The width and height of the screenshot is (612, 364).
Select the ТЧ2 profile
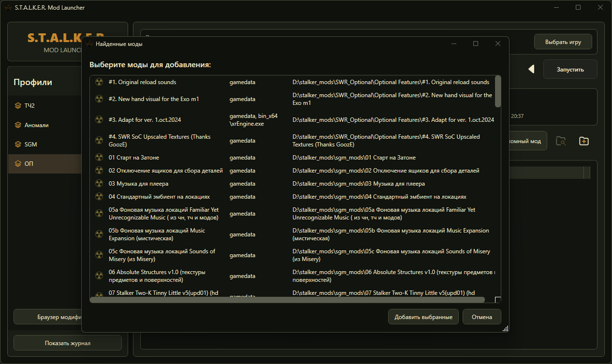click(x=44, y=106)
